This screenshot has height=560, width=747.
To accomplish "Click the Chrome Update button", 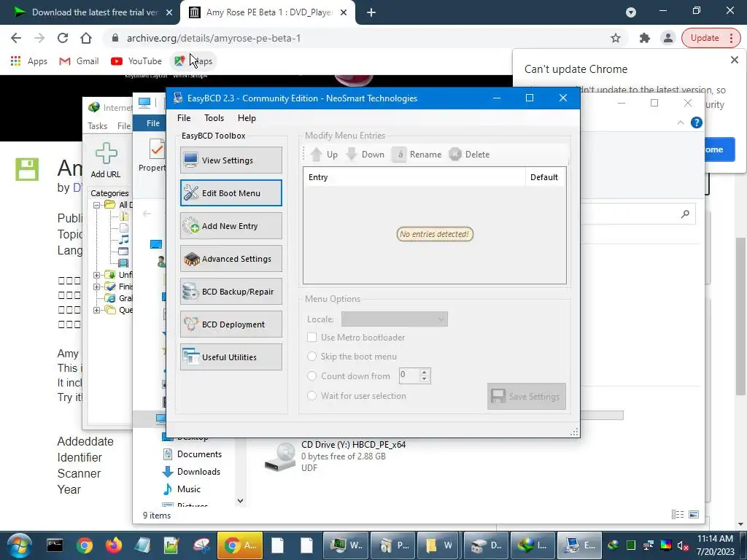I will point(711,38).
